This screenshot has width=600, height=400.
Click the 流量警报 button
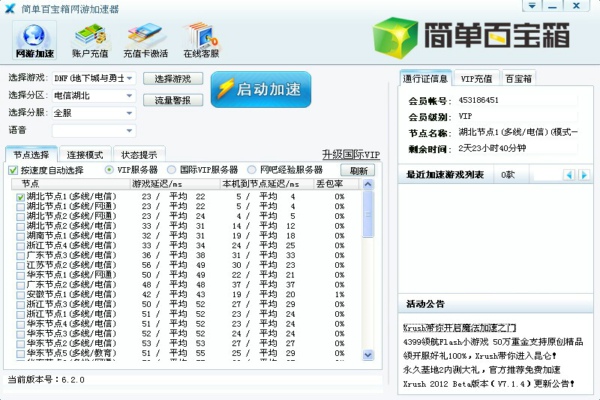pyautogui.click(x=173, y=100)
